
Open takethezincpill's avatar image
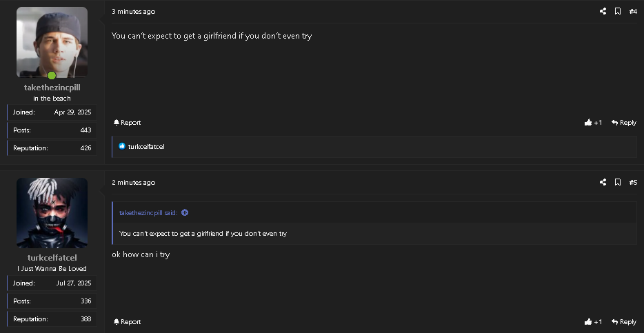coord(52,42)
